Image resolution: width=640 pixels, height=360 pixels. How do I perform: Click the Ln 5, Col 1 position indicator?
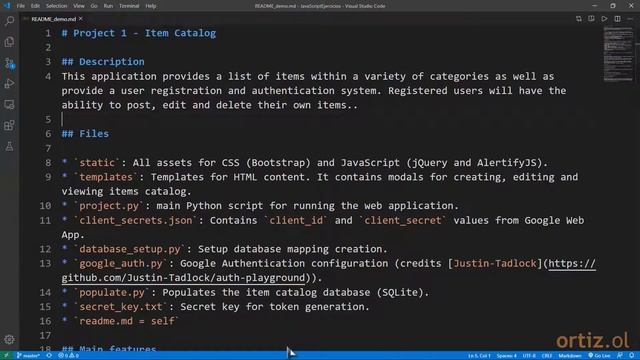coord(479,356)
